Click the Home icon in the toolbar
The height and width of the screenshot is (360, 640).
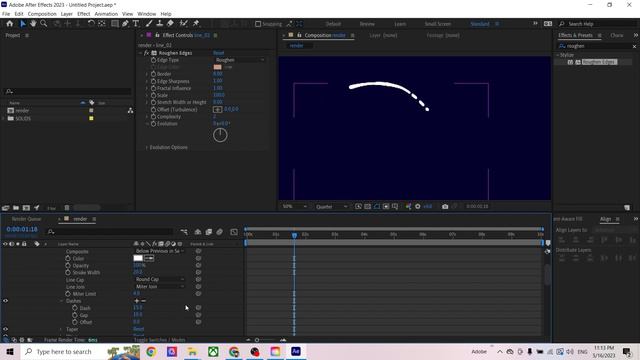click(9, 24)
